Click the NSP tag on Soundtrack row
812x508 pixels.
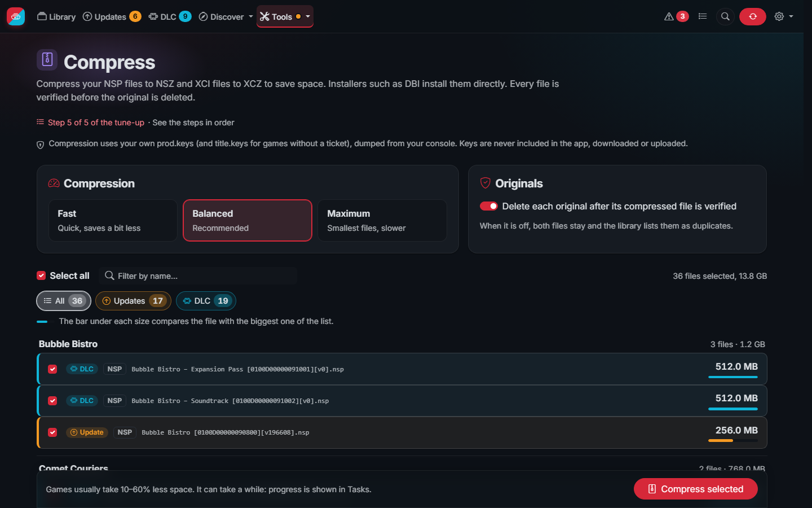click(x=114, y=401)
